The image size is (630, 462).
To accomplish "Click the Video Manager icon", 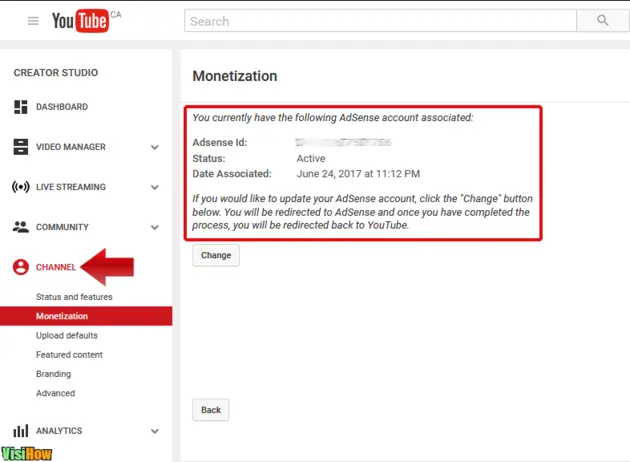I will coord(20,147).
